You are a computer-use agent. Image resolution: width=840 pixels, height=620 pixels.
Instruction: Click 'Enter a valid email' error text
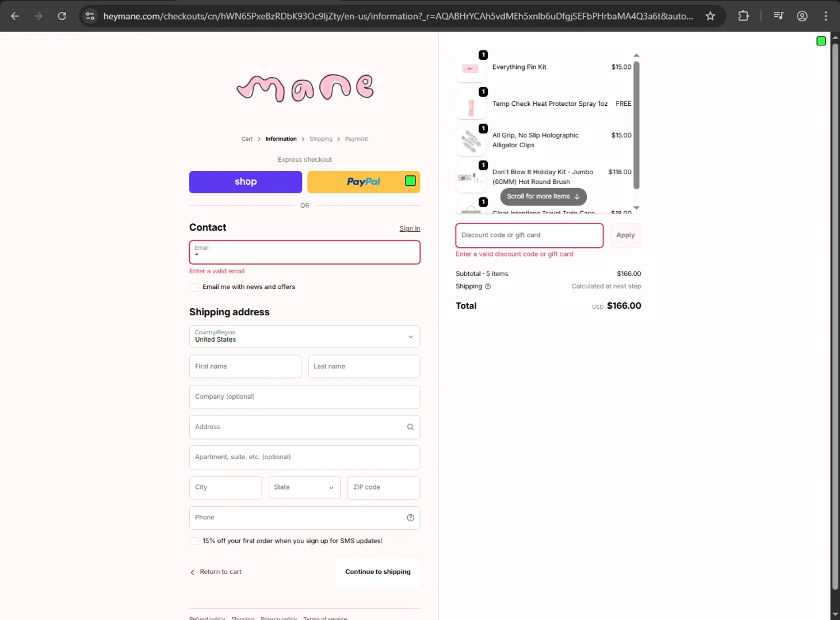[217, 271]
